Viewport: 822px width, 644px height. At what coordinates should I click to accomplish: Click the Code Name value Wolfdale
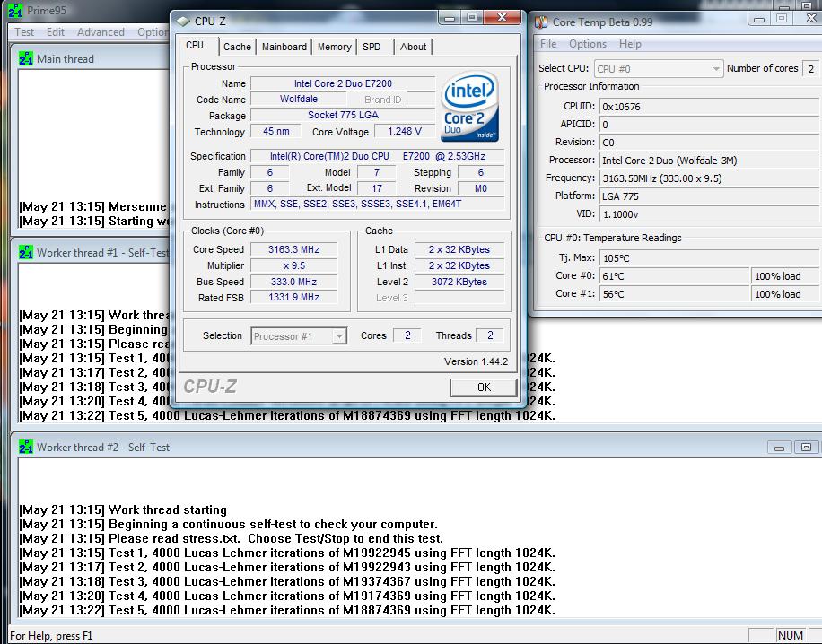pyautogui.click(x=298, y=99)
